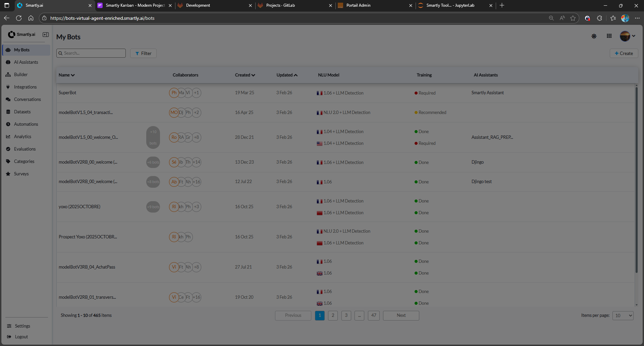Open browser extensions puzzle icon

(x=599, y=18)
